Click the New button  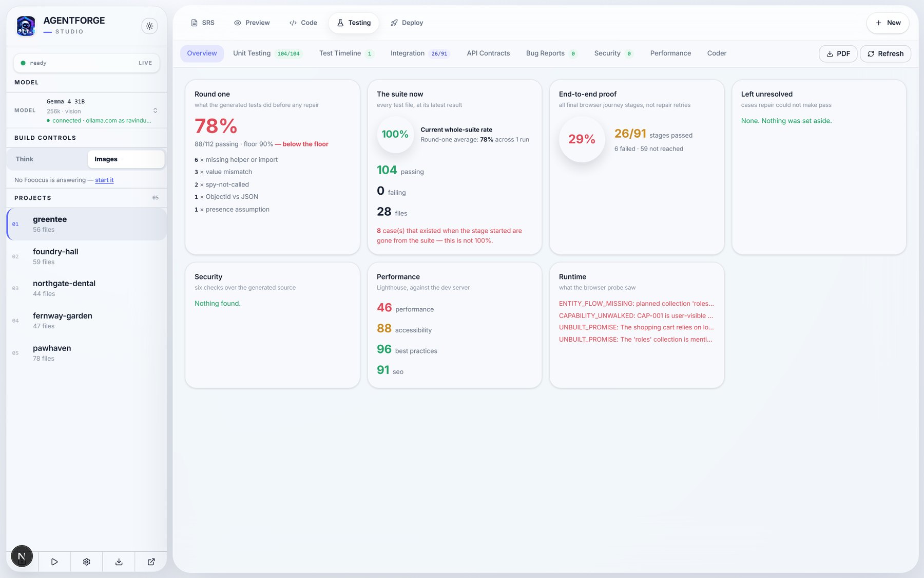point(888,23)
